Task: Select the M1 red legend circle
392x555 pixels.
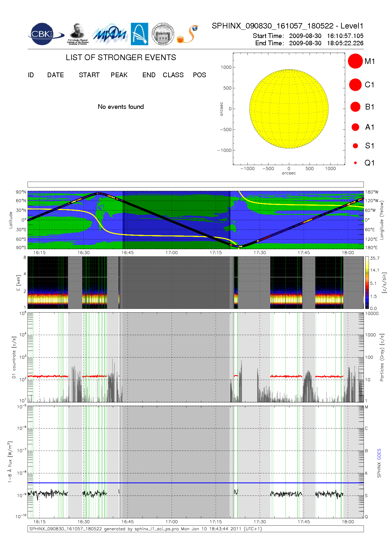Action: (355, 61)
